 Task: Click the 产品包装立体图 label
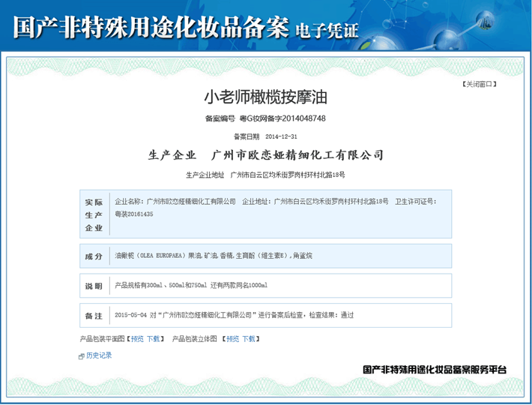click(x=194, y=339)
